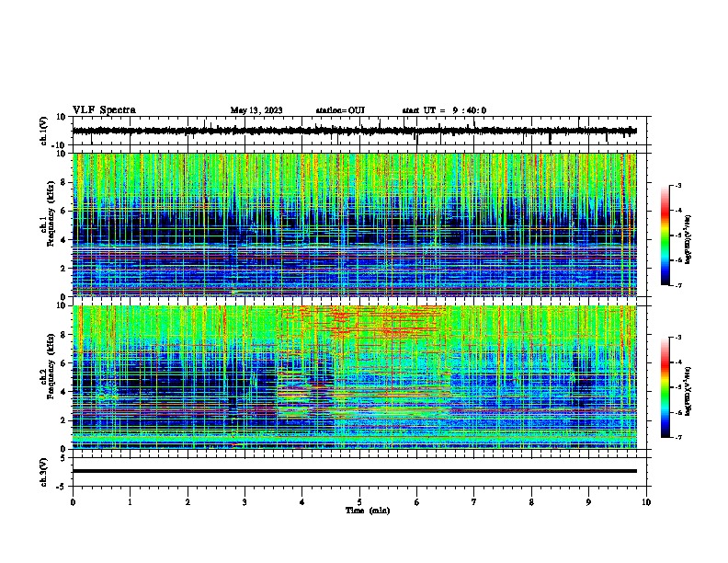Select the "Time (min)" axis label
Viewport: 728px width, 563px height.
(x=368, y=511)
